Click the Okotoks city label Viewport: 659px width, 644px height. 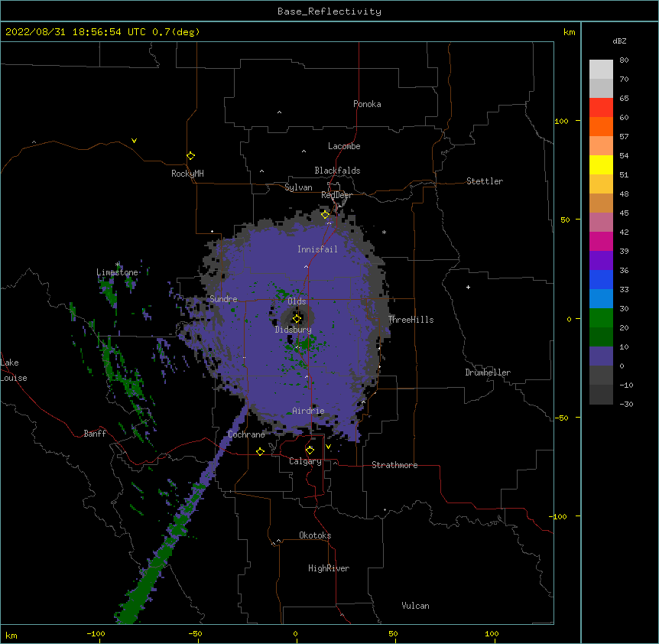(x=315, y=535)
